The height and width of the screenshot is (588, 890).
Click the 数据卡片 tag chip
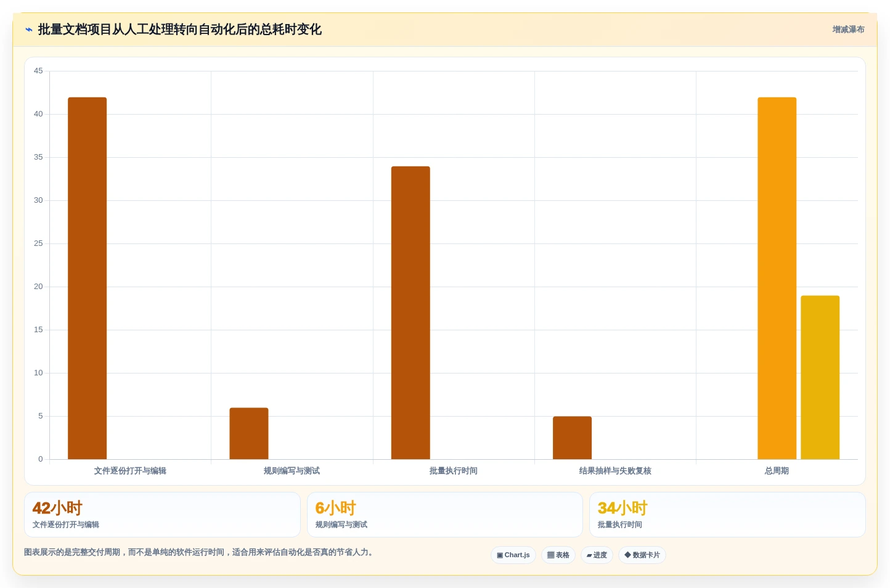642,555
